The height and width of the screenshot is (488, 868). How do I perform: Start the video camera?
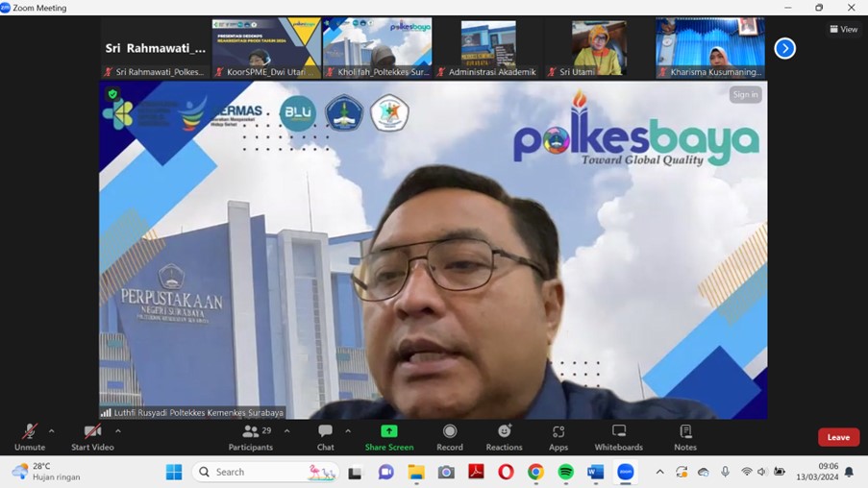pos(92,437)
